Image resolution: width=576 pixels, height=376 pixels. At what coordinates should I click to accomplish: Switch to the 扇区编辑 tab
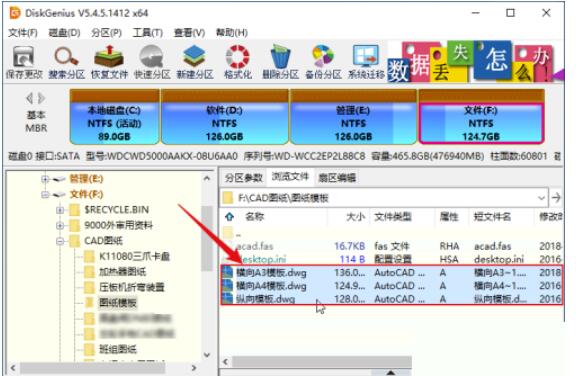click(x=337, y=178)
